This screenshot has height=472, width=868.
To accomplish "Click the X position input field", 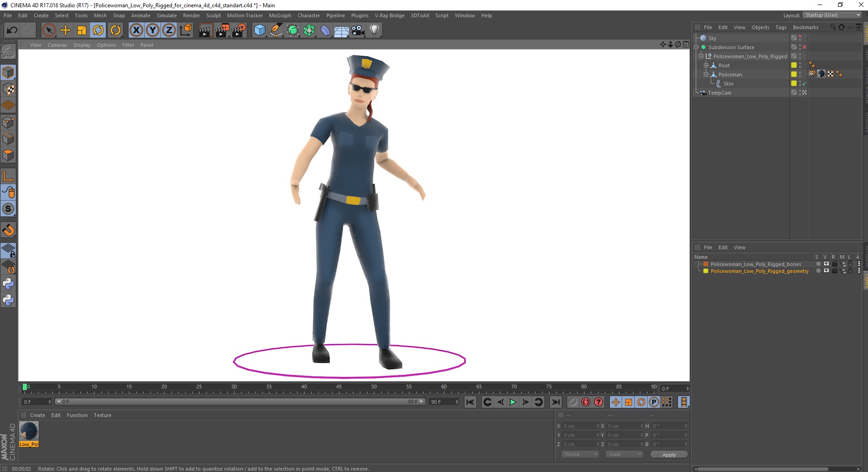I will (x=580, y=426).
